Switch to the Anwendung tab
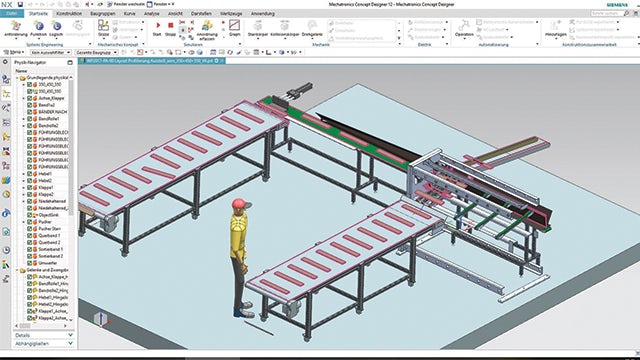Image resolution: width=640 pixels, height=360 pixels. click(x=262, y=13)
